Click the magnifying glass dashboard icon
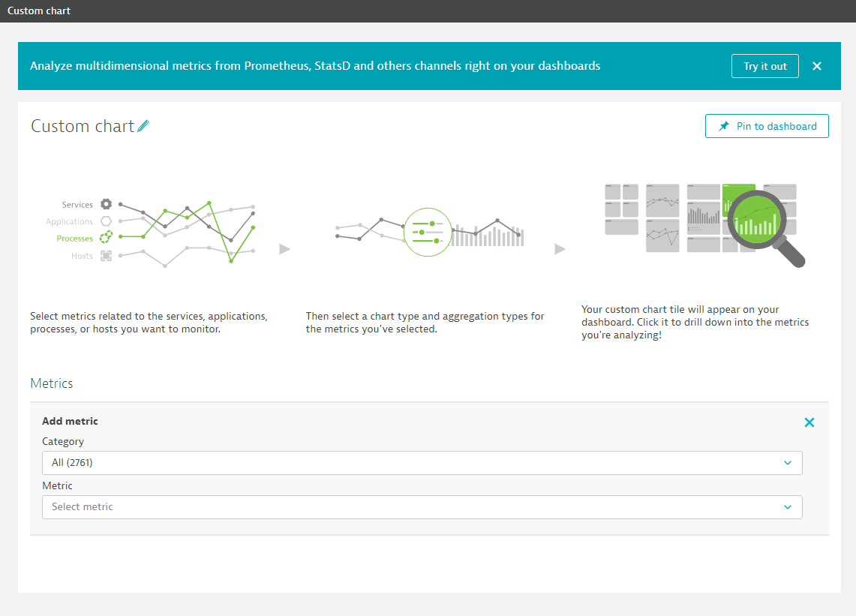Viewport: 856px width, 616px height. [766, 227]
